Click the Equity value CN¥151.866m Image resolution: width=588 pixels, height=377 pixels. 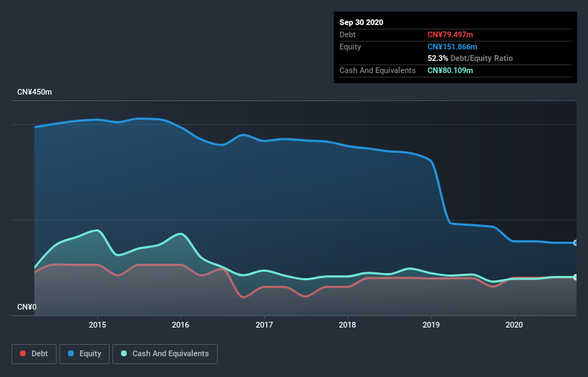(452, 47)
